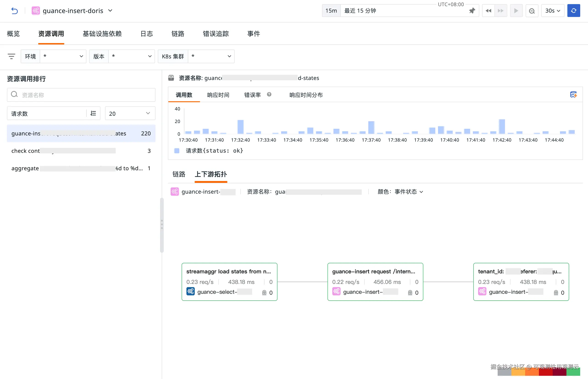Click the back arrow icon
588x379 pixels.
[14, 11]
